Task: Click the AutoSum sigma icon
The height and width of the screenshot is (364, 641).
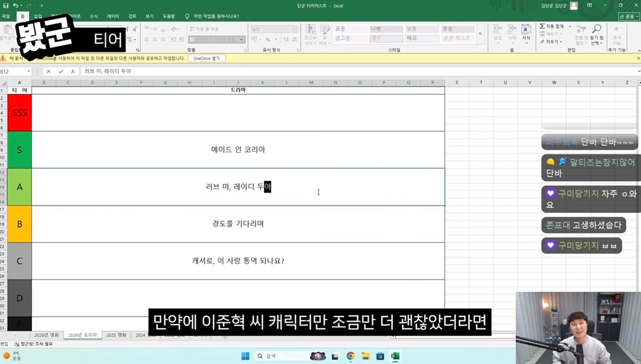Action: [x=542, y=26]
